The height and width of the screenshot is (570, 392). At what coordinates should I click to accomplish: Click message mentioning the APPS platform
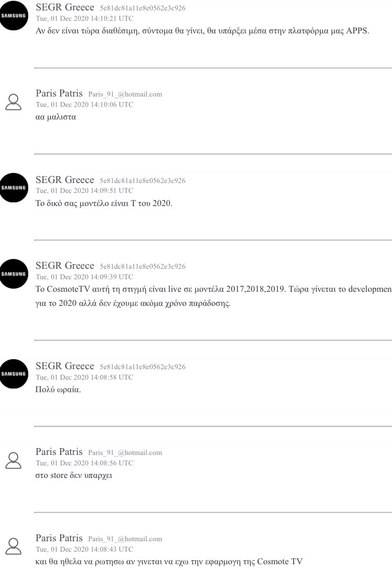point(202,31)
